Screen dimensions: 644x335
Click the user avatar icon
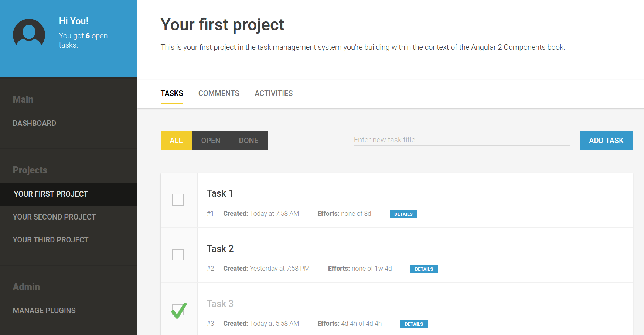pyautogui.click(x=29, y=35)
